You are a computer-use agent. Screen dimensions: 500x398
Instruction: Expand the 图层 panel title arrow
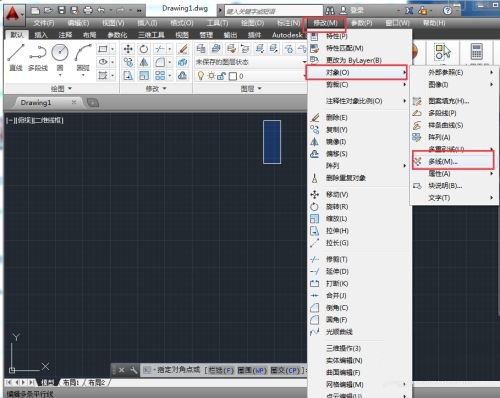pyautogui.click(x=260, y=89)
